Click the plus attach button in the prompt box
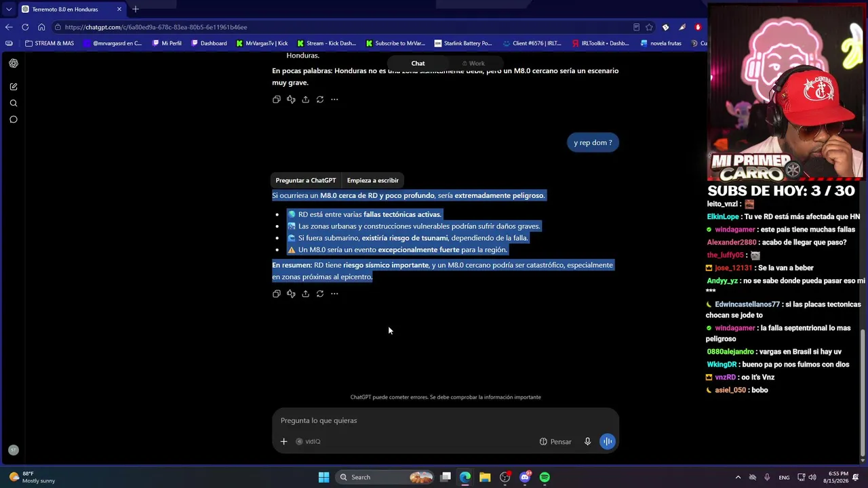The image size is (868, 488). tap(284, 441)
